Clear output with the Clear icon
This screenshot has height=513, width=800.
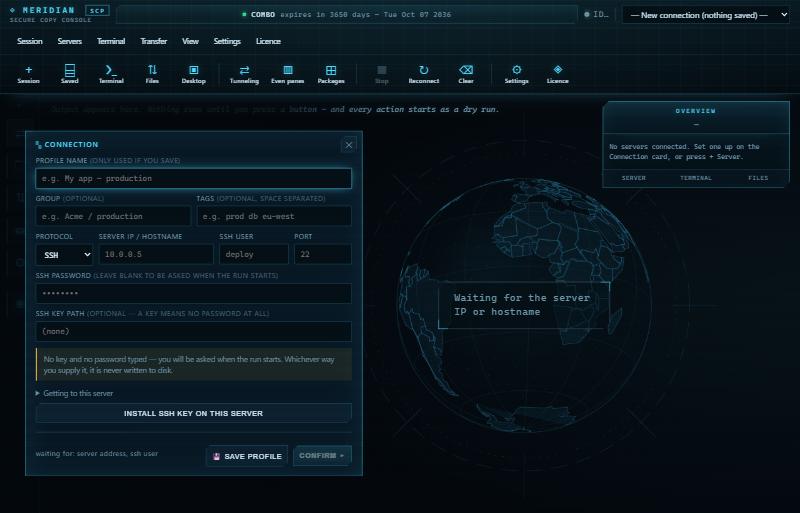466,74
